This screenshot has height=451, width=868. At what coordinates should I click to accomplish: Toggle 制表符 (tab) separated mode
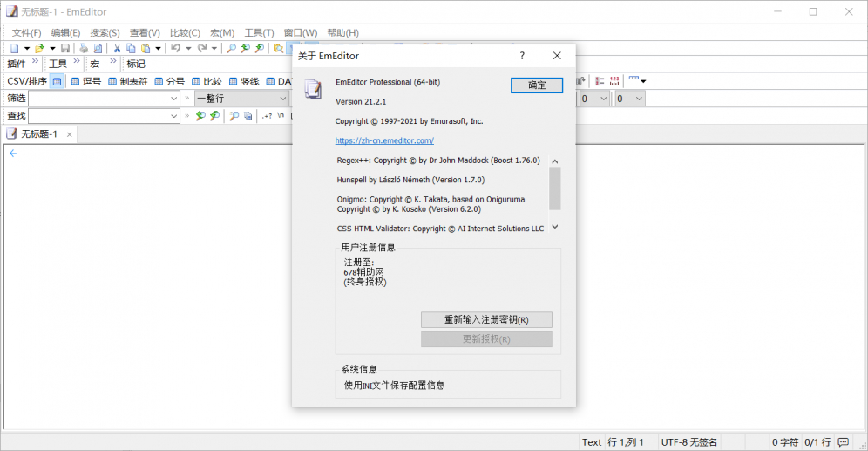[x=127, y=81]
